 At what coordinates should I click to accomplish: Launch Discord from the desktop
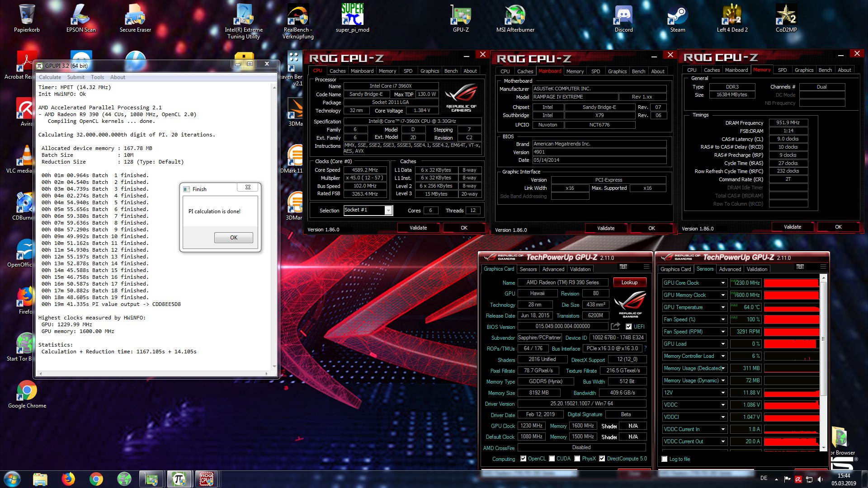click(623, 18)
